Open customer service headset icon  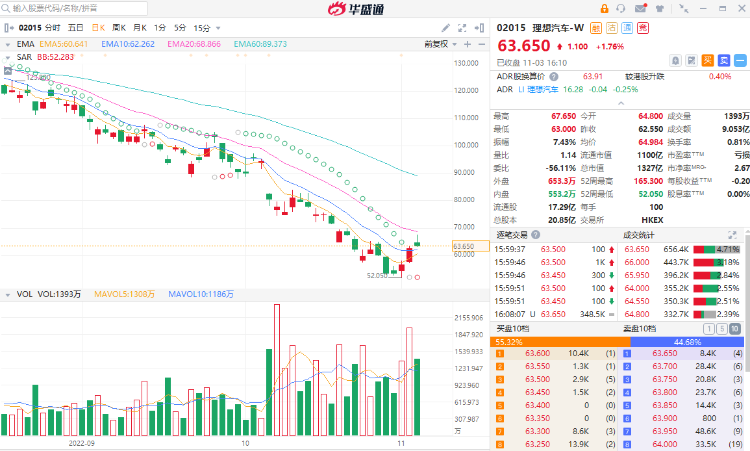click(621, 9)
